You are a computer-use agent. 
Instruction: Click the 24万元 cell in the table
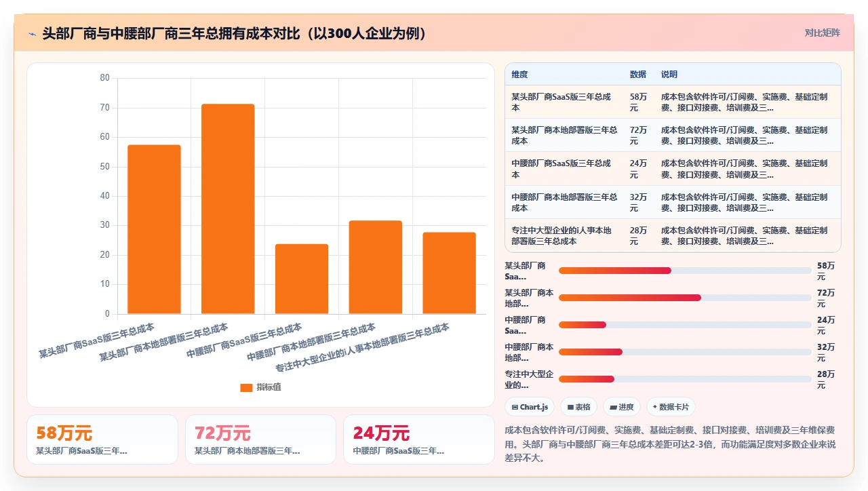[638, 169]
